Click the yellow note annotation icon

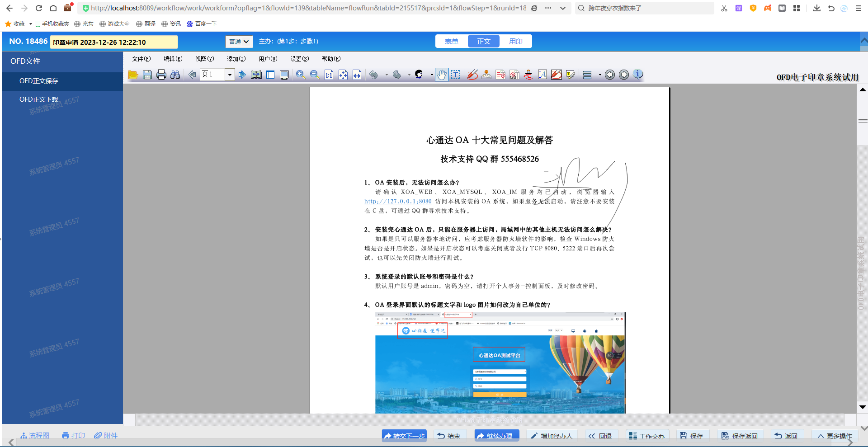pyautogui.click(x=571, y=75)
